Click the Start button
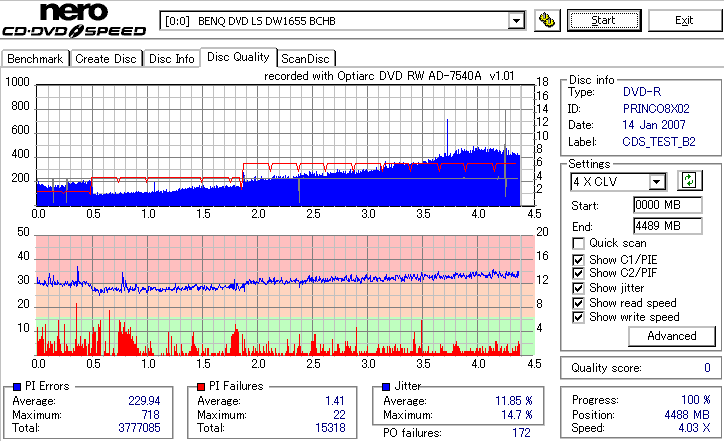Screen dimensions: 724x441 pyautogui.click(x=604, y=20)
